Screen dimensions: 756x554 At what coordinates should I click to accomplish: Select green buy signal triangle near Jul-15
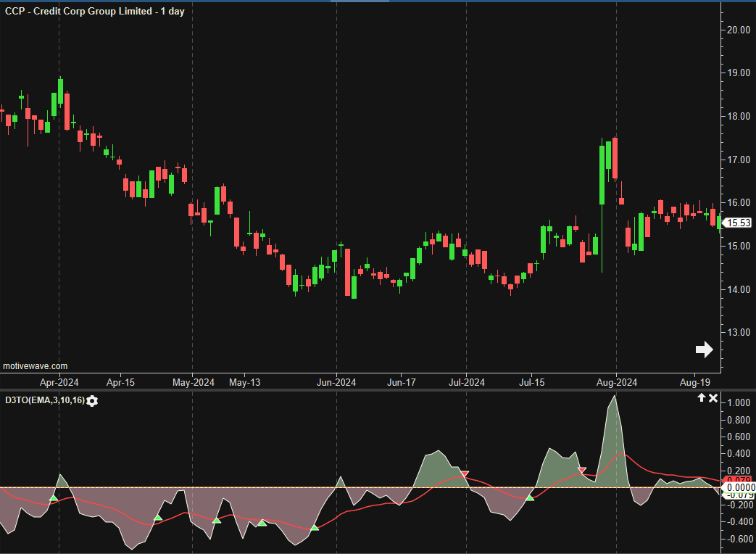[x=530, y=497]
